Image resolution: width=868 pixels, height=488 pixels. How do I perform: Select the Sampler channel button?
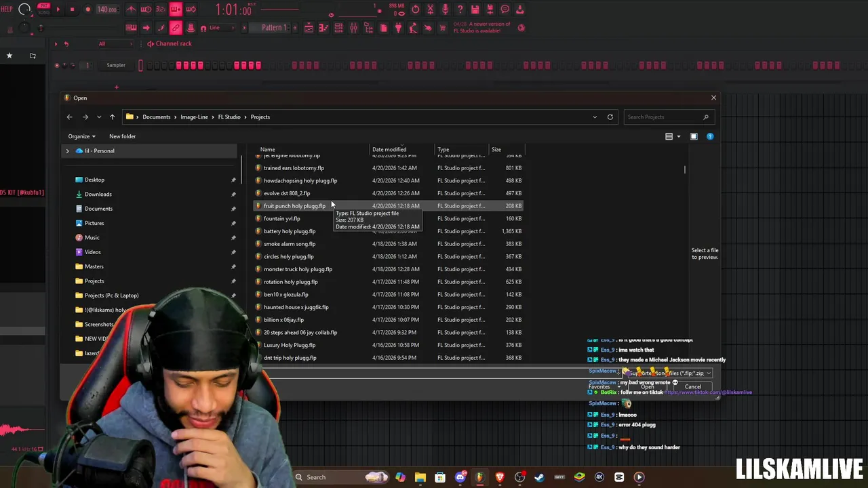pos(116,65)
